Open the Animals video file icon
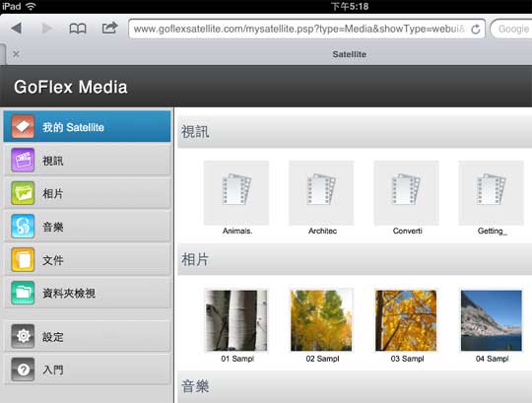Screen dimensions: 532x403 point(236,193)
